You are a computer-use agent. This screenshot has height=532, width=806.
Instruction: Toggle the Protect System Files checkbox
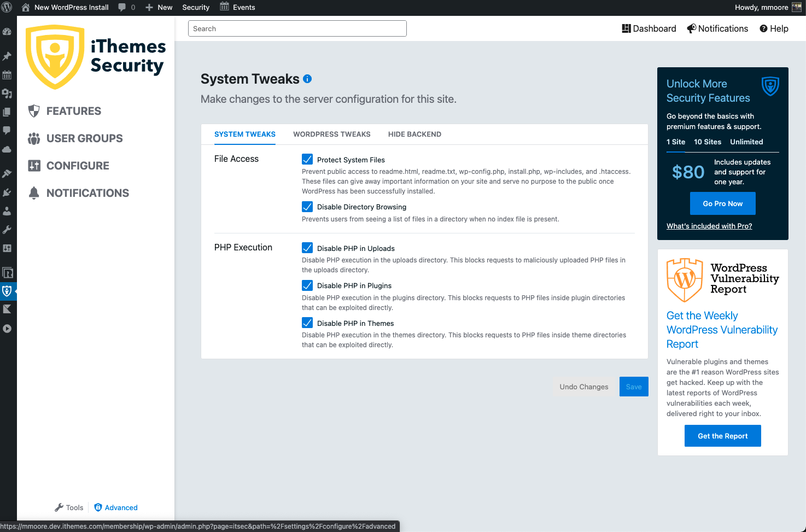(x=307, y=159)
